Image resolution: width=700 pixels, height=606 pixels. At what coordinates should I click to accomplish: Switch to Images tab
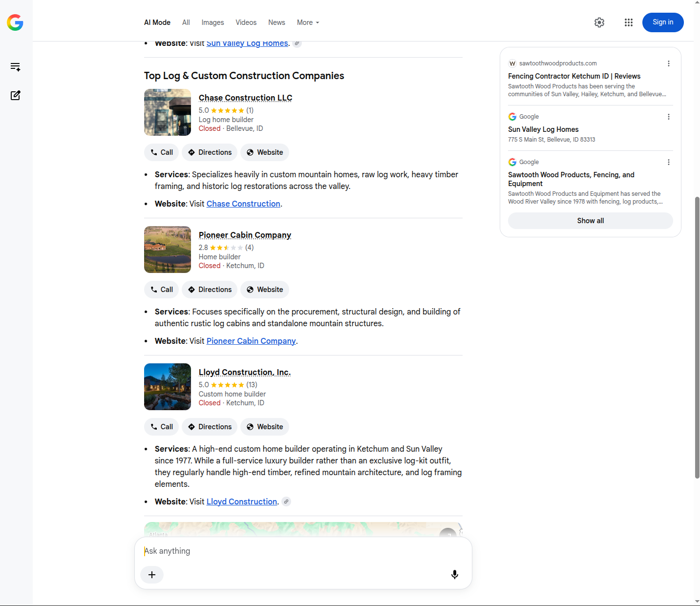pyautogui.click(x=212, y=22)
